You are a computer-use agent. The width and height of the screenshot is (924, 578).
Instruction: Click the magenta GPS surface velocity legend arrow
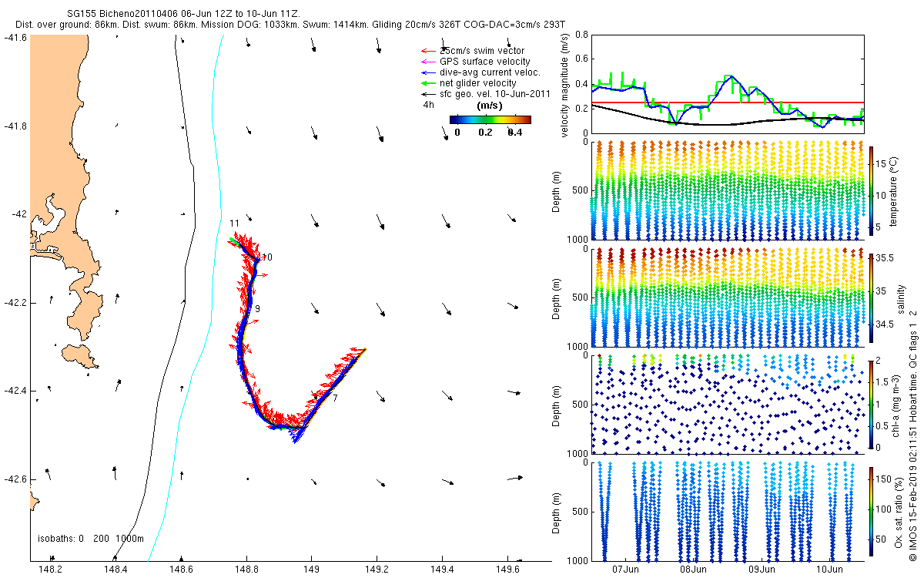click(x=428, y=62)
